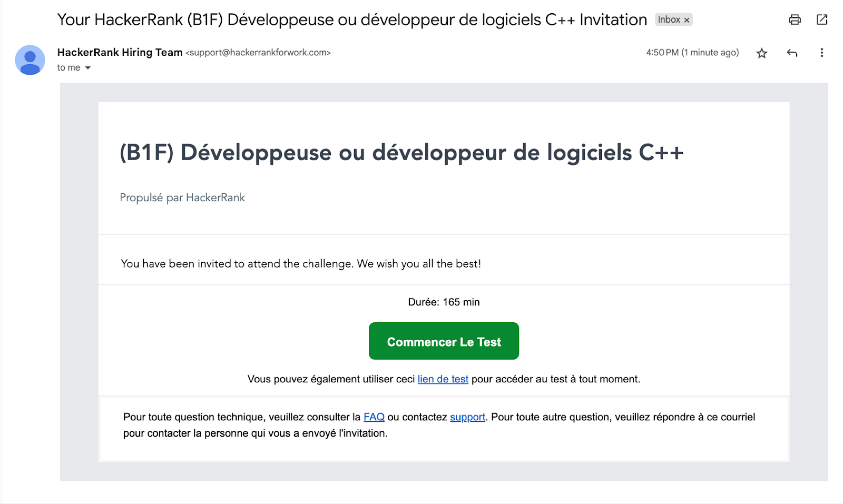Click the (B1F) Développeuse test title

tap(401, 152)
